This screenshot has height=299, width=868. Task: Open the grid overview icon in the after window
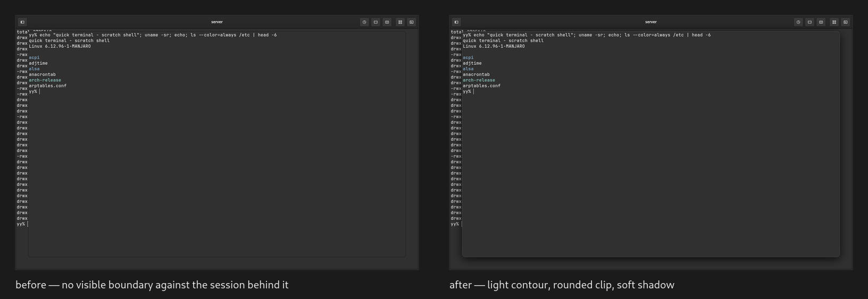tap(834, 22)
